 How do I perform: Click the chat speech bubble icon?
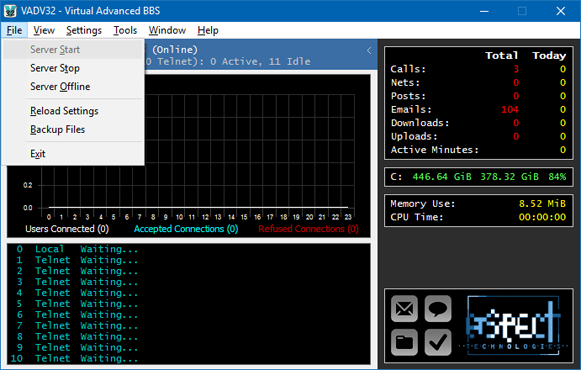click(438, 309)
